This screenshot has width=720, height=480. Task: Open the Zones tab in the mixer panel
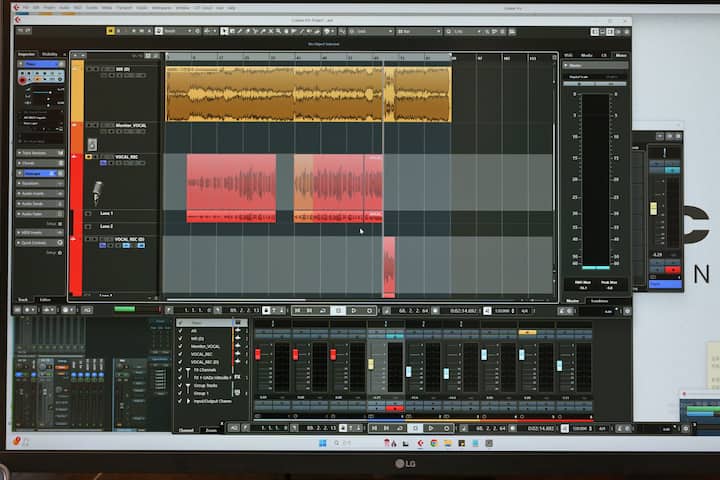211,430
